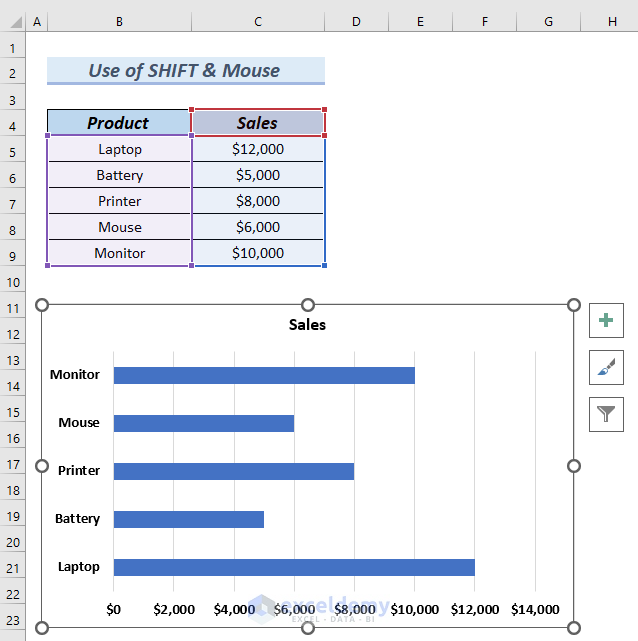Select column B header
The height and width of the screenshot is (641, 638).
(119, 22)
